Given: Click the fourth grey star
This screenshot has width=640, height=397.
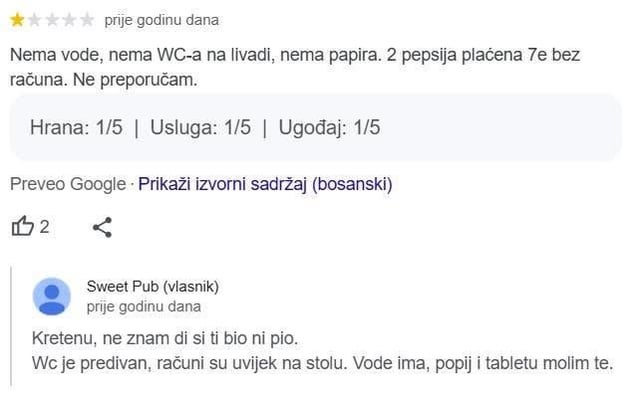Looking at the screenshot, I should click(x=70, y=20).
